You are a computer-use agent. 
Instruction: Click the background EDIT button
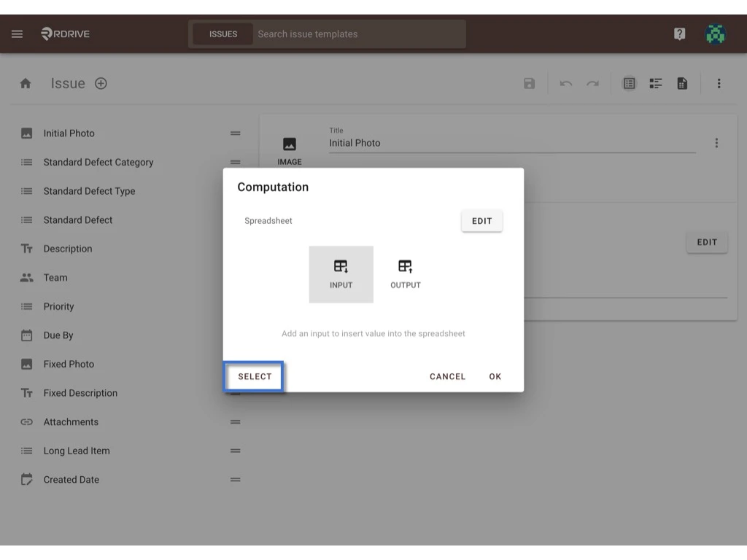707,242
